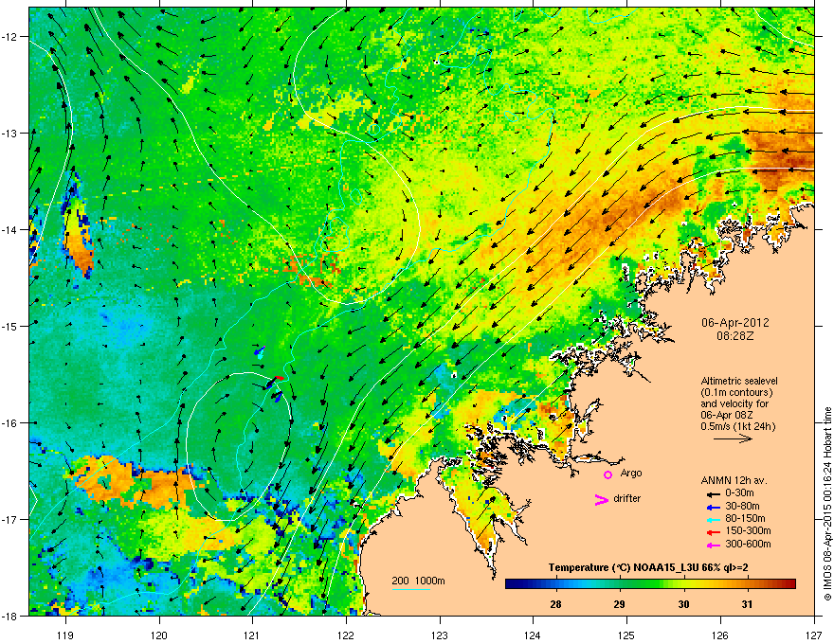Click the red 150-300m arrow legend icon
The height and width of the screenshot is (644, 834).
click(713, 531)
